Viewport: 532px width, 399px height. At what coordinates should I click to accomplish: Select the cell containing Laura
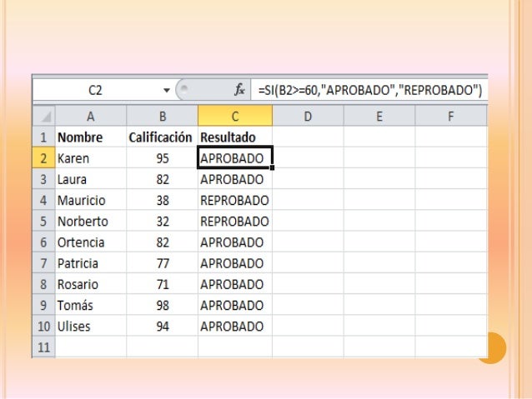[x=91, y=179]
